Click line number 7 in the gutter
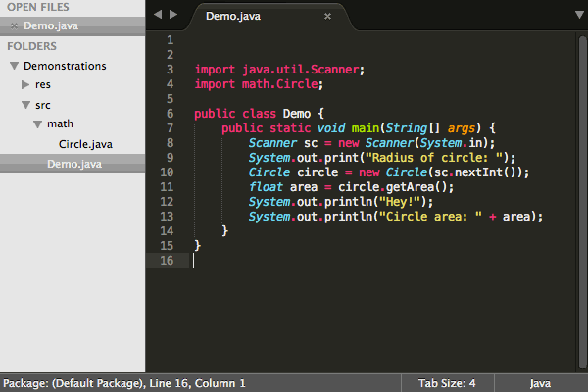Viewport: 588px width, 392px height. pyautogui.click(x=170, y=128)
